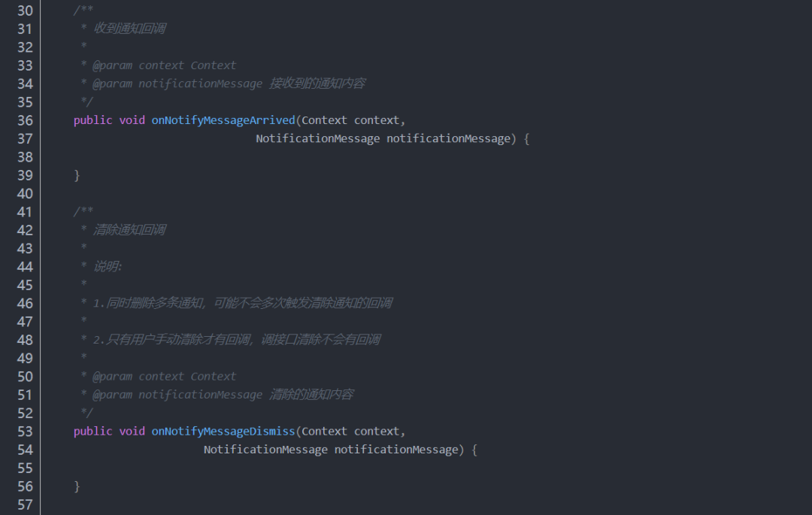Click closing brace on line 39
The image size is (812, 515).
point(77,175)
